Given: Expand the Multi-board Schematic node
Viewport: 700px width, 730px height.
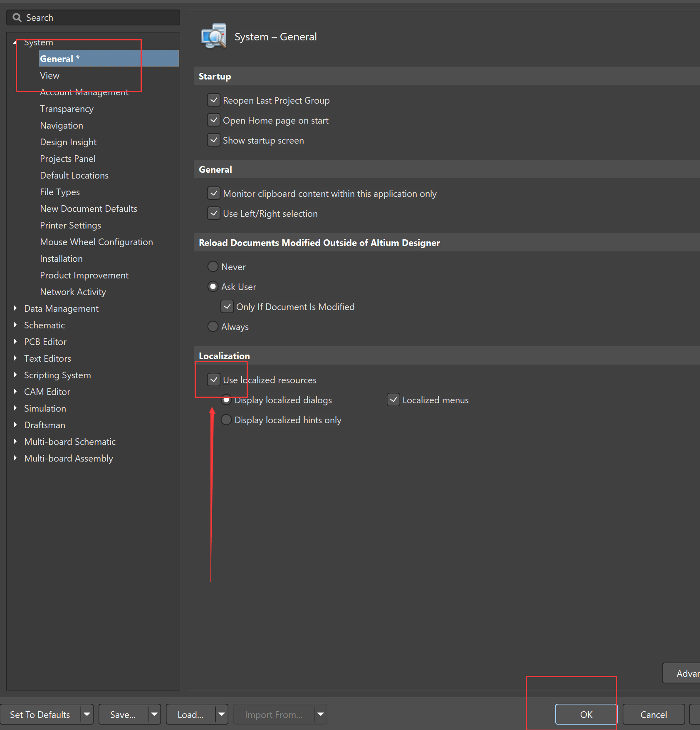Looking at the screenshot, I should pyautogui.click(x=15, y=442).
